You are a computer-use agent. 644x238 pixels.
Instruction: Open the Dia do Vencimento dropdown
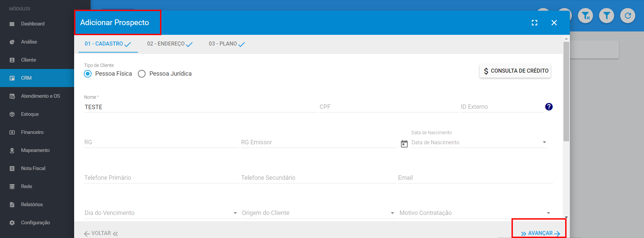[x=161, y=213]
